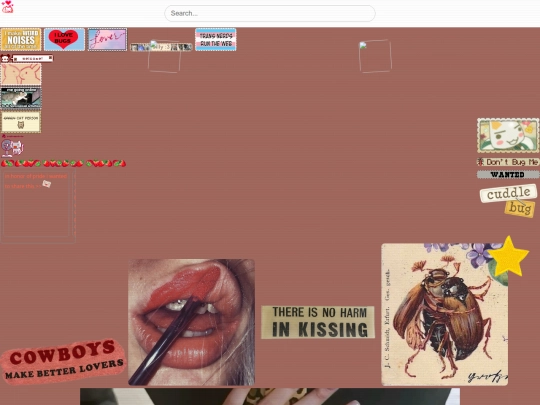The height and width of the screenshot is (405, 540).
Task: Click the 'welcome!' blinkie banner
Action: pyautogui.click(x=33, y=58)
